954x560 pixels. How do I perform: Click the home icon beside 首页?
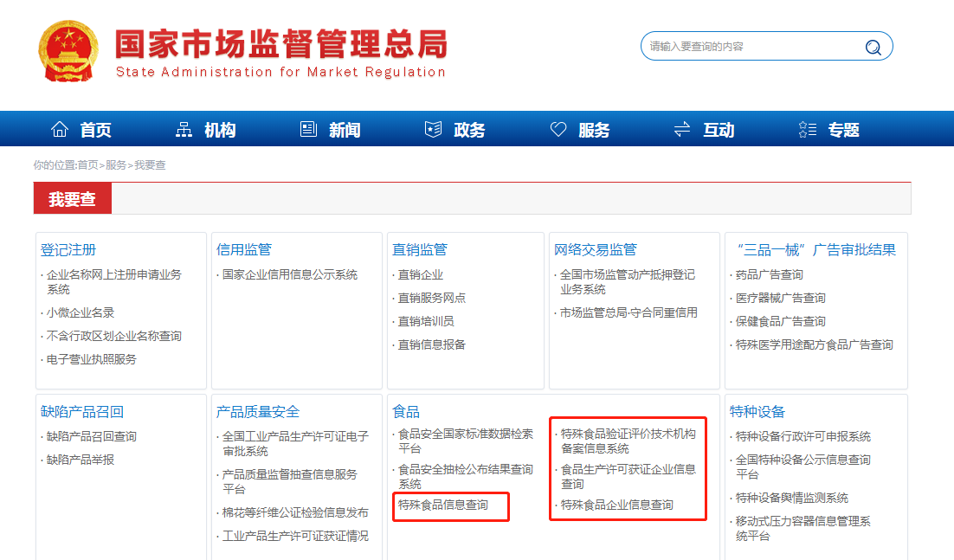click(x=60, y=129)
